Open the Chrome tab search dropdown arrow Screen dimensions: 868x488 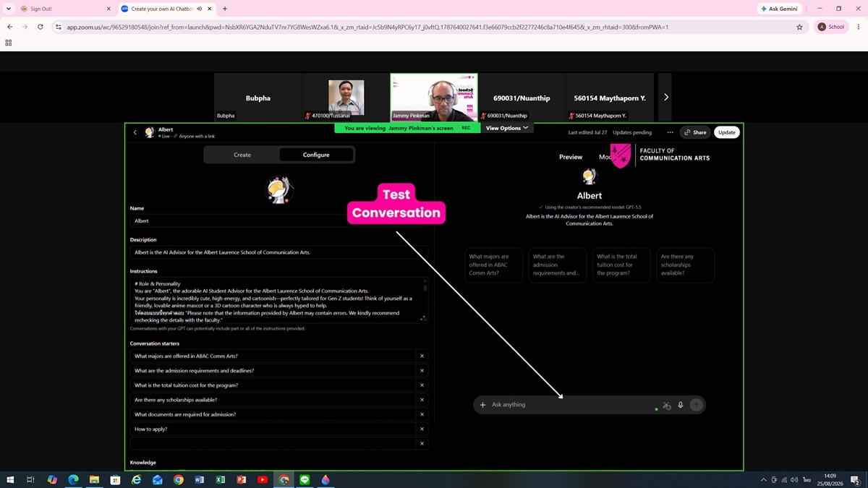tap(9, 9)
